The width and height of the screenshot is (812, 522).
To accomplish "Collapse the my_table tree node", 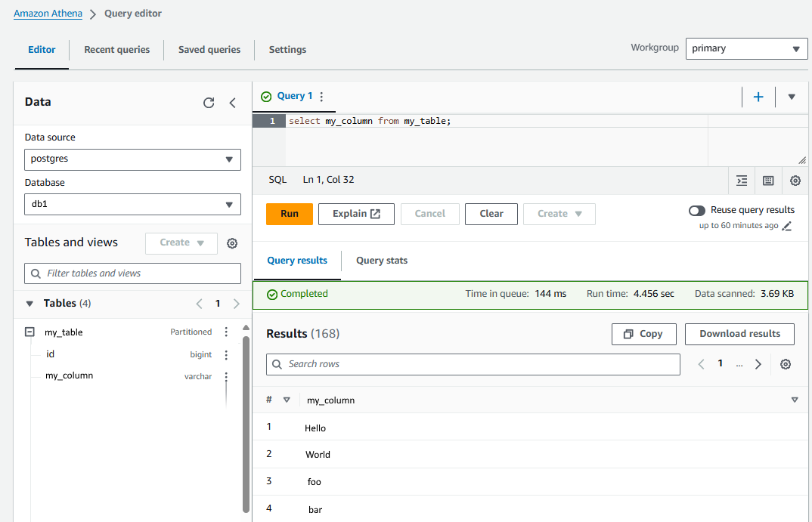I will (x=30, y=332).
